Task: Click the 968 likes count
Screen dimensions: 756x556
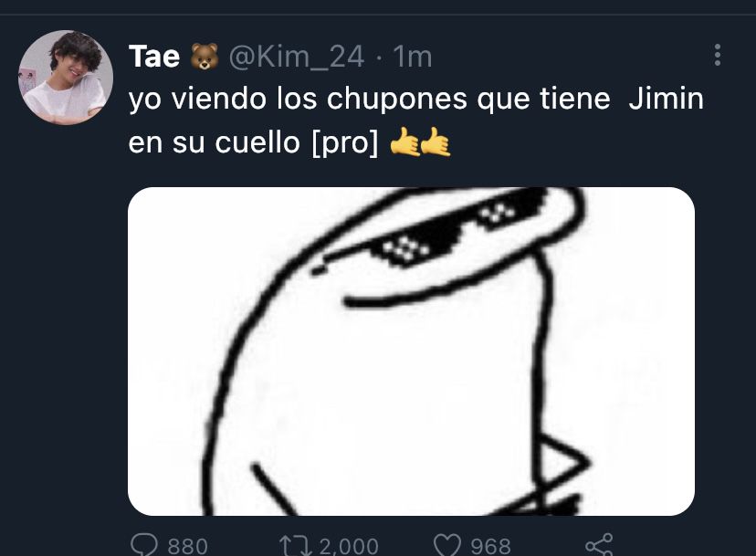Action: (490, 546)
